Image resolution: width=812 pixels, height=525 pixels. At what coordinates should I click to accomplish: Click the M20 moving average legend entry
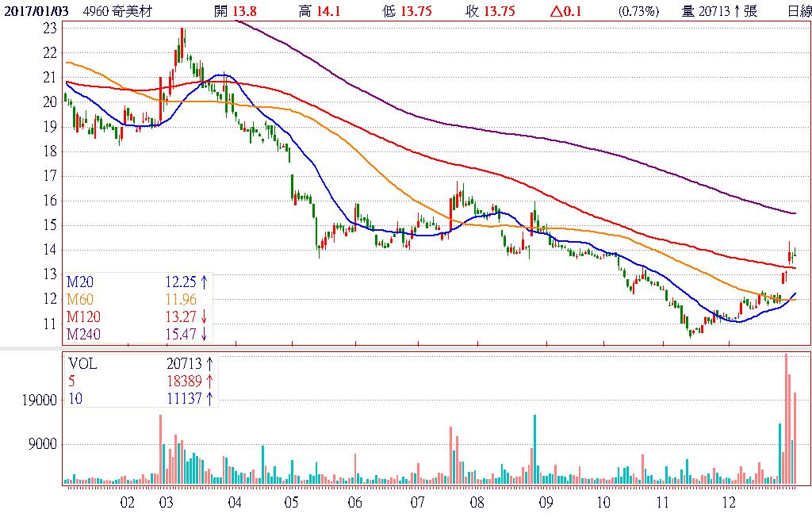pyautogui.click(x=79, y=281)
